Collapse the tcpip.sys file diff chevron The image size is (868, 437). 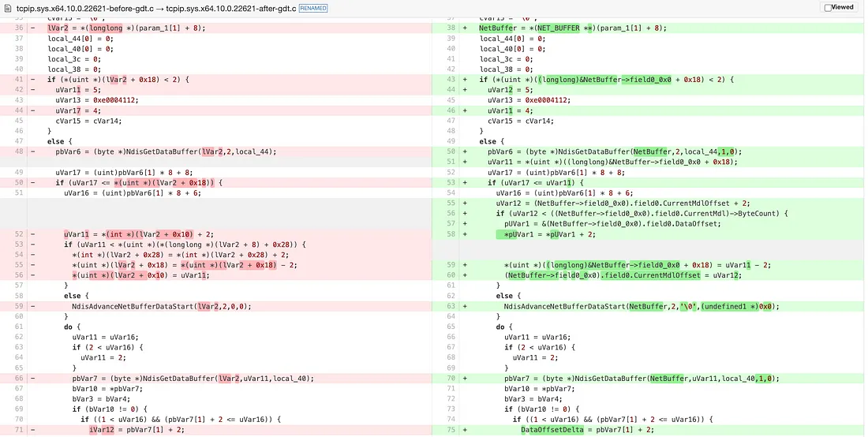click(x=7, y=7)
